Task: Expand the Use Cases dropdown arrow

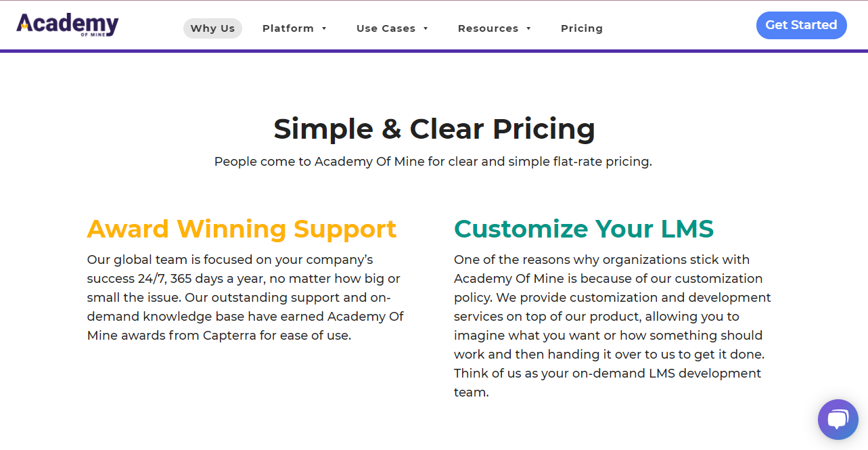Action: (426, 28)
